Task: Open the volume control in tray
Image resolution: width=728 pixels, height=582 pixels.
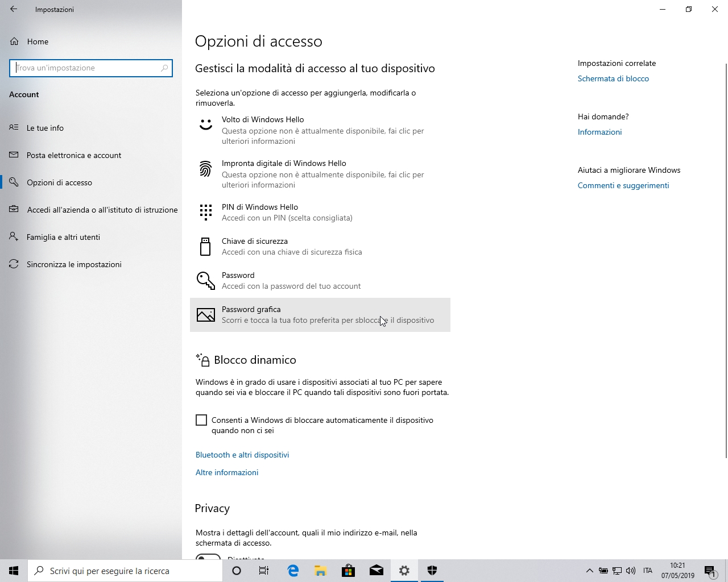Action: (631, 571)
